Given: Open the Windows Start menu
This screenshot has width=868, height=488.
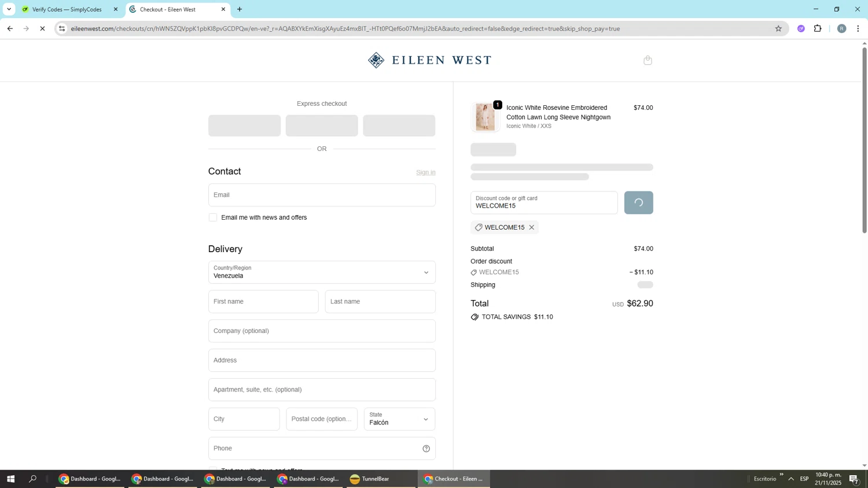Looking at the screenshot, I should tap(10, 479).
